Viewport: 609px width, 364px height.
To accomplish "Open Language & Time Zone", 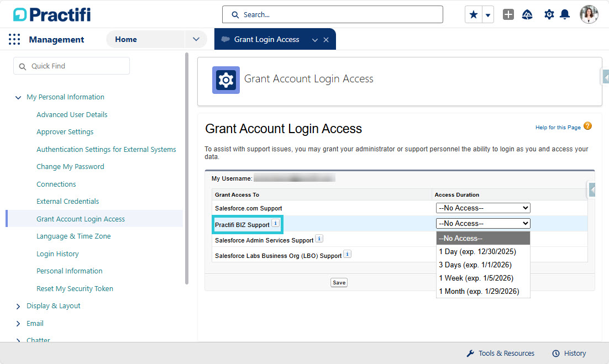I will [73, 236].
